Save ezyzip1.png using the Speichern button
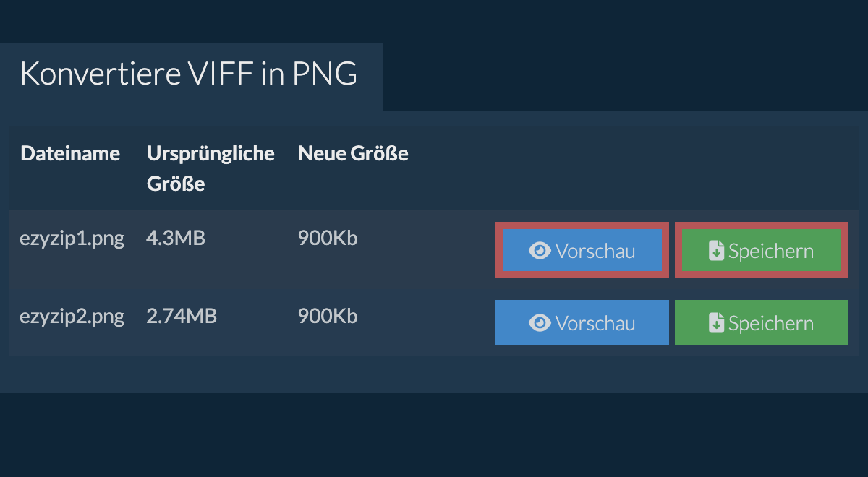This screenshot has height=477, width=868. (762, 250)
